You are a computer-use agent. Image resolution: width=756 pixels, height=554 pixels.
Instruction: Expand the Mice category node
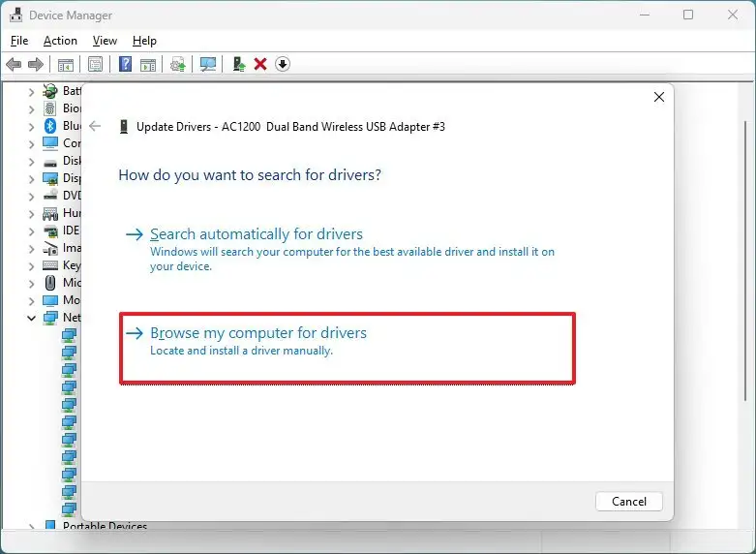[x=31, y=283]
